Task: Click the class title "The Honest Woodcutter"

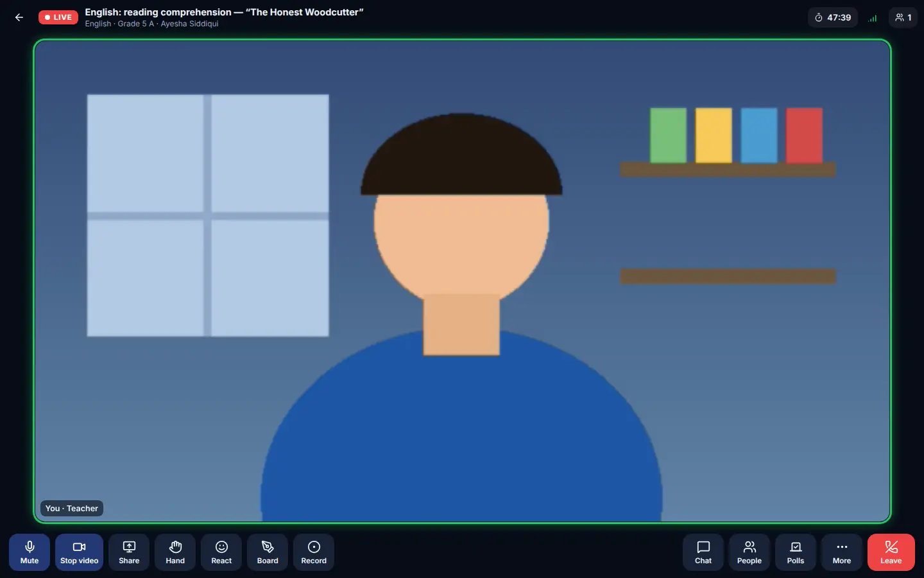Action: (224, 12)
